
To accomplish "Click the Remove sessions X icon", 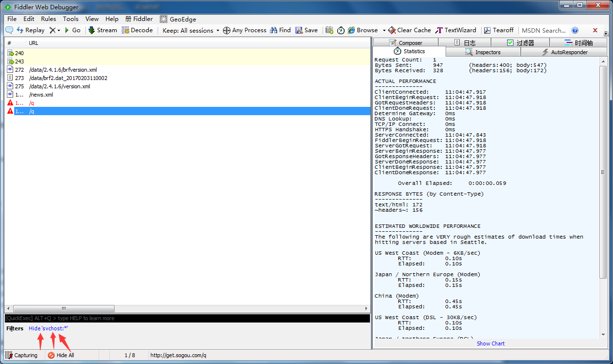I will coord(52,30).
